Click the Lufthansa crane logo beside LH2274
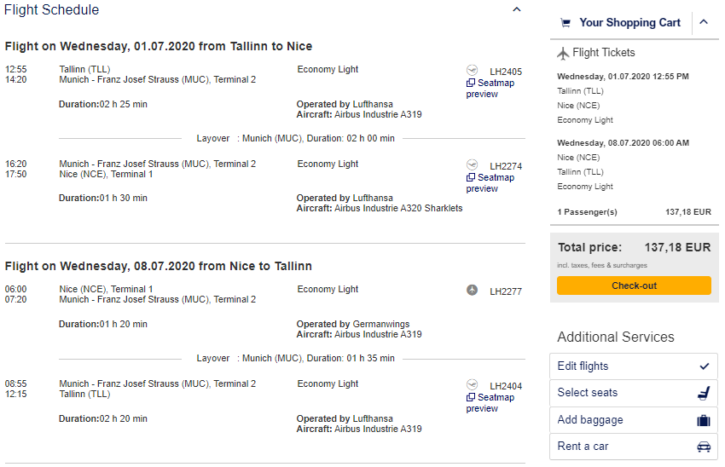This screenshot has width=725, height=467. tap(472, 165)
